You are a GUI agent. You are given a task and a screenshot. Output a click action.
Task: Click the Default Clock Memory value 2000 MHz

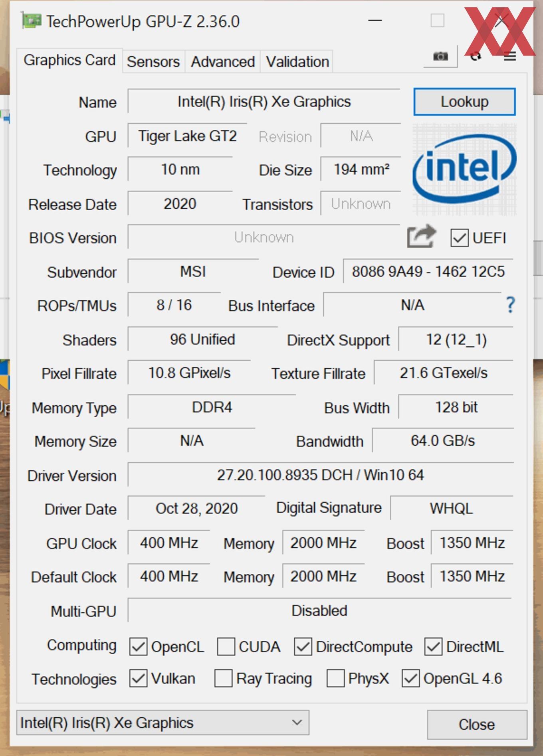pos(323,576)
